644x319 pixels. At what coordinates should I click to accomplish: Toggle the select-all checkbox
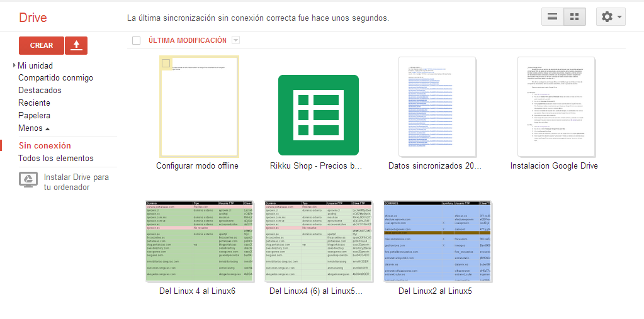pyautogui.click(x=136, y=41)
